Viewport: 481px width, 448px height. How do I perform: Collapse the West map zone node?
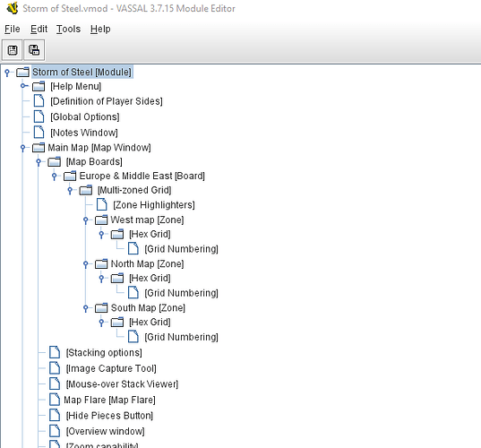[86, 220]
